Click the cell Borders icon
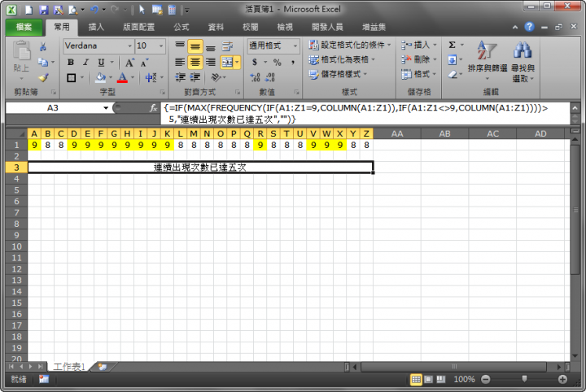 [71, 77]
